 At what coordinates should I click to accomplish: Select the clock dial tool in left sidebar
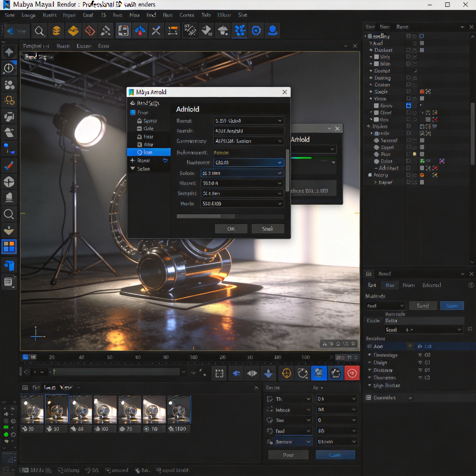coord(9,68)
